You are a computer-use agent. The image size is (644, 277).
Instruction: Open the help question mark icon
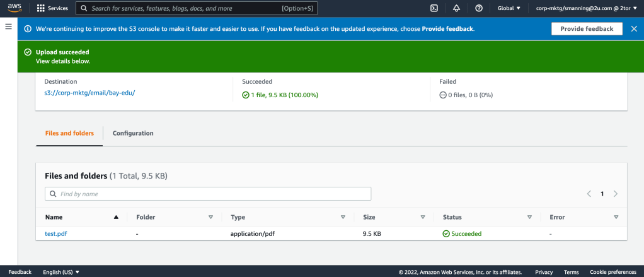click(x=479, y=8)
